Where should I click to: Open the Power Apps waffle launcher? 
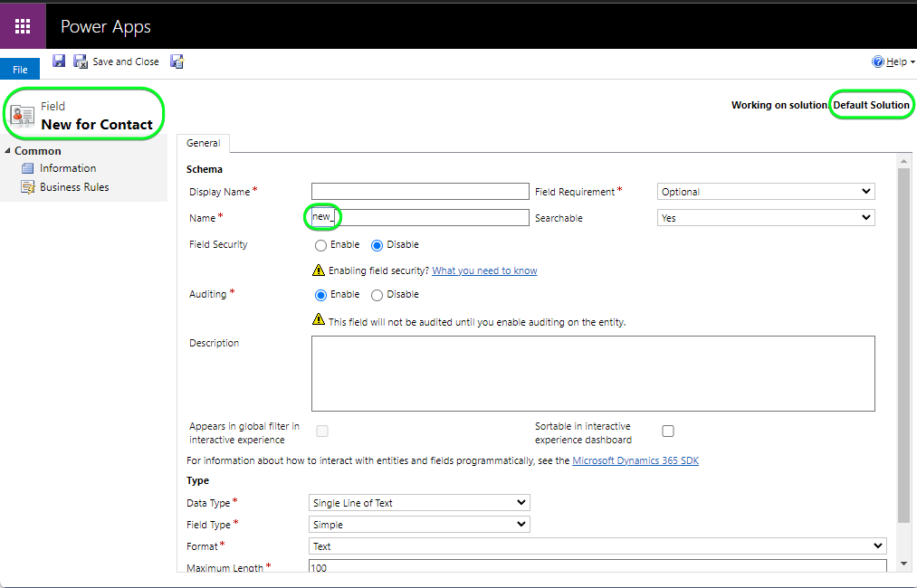(x=23, y=26)
